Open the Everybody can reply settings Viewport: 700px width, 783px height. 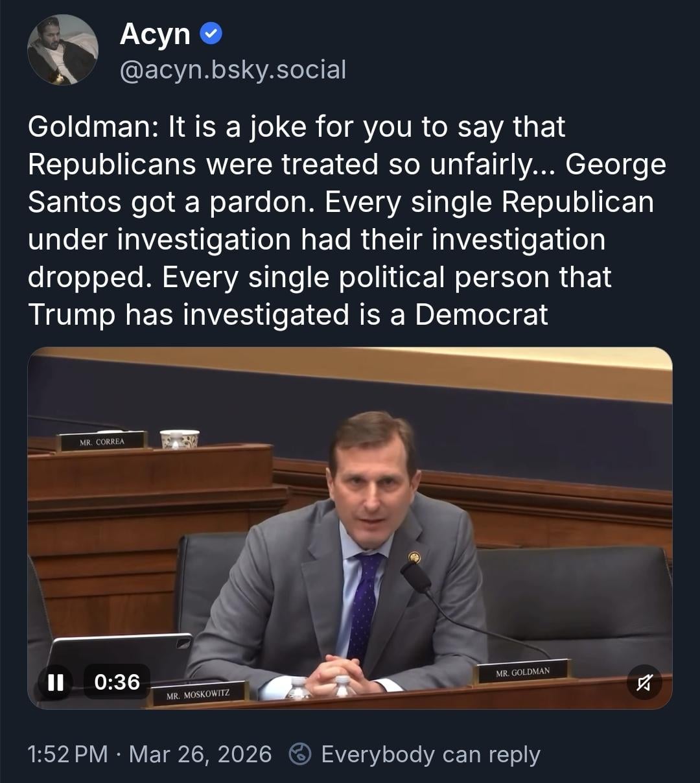[430, 754]
